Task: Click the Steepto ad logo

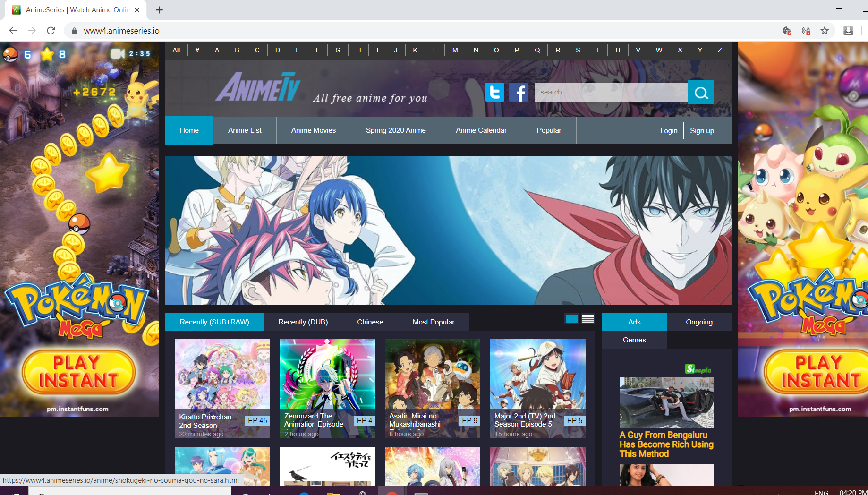Action: (698, 369)
